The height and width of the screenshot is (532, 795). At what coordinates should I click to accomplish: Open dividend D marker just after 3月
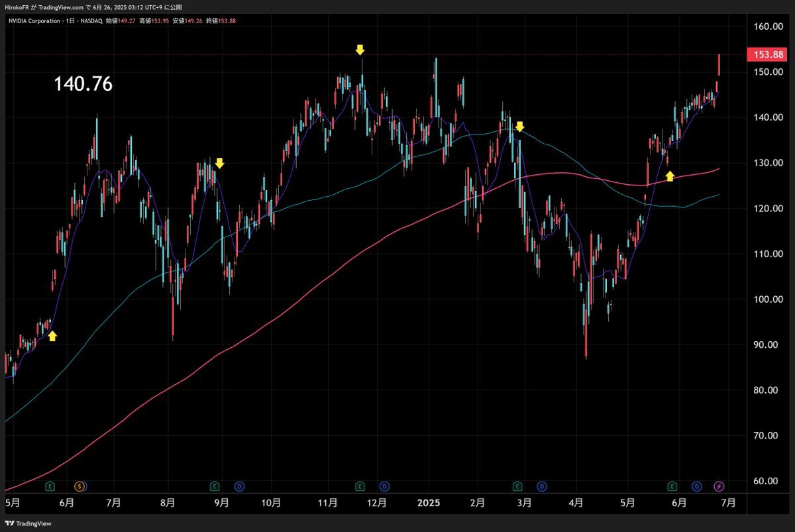click(x=542, y=486)
